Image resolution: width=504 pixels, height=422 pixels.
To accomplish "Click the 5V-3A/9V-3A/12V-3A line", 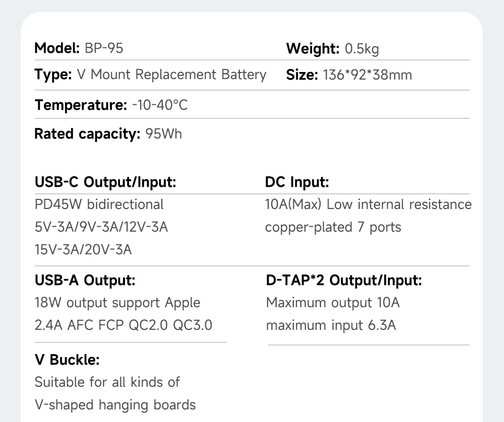I will (101, 227).
